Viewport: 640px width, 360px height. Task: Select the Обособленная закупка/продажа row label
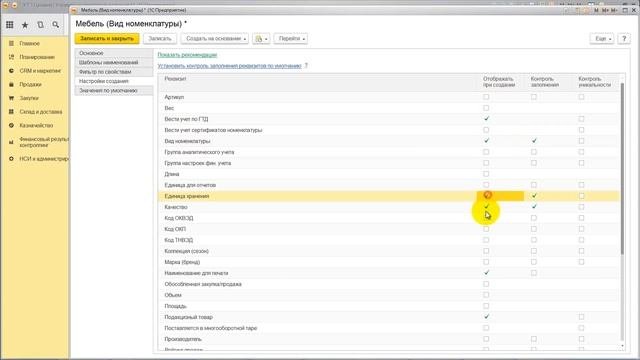pyautogui.click(x=203, y=284)
